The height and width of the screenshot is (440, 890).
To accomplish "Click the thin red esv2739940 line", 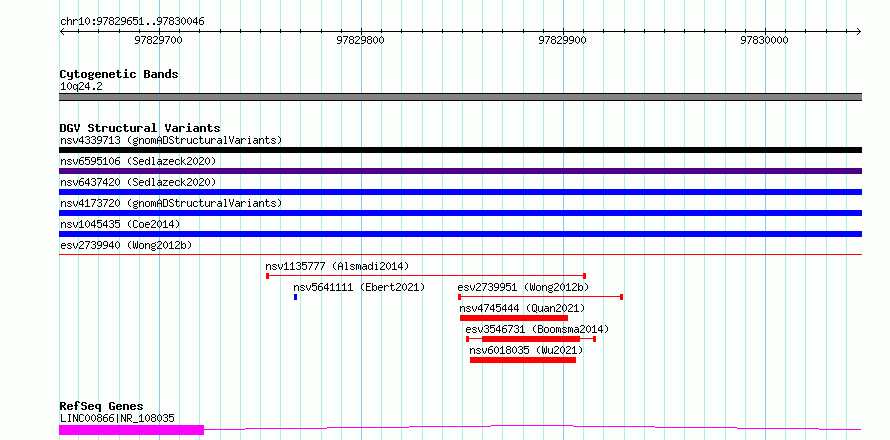I will click(x=460, y=254).
